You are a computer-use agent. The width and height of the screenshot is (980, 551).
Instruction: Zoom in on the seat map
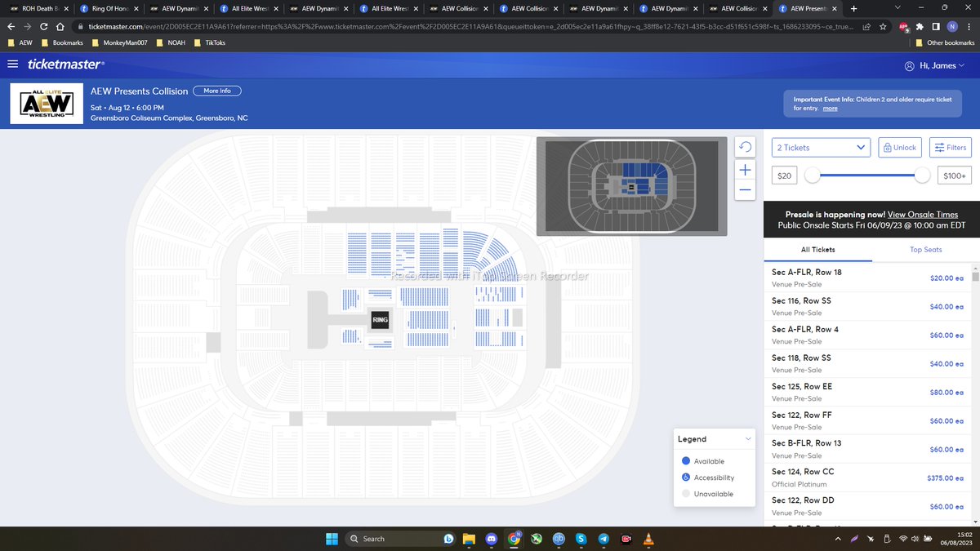[x=744, y=169]
